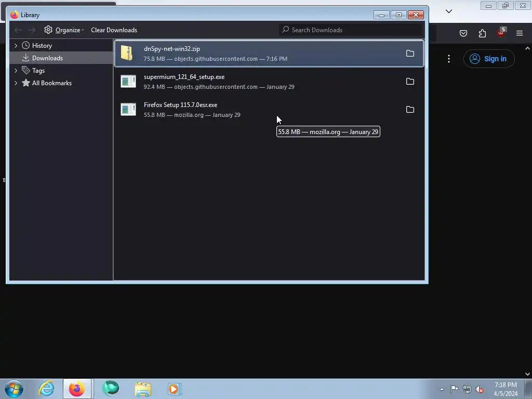Show Firefox Setup 115.7.0esr.exe in folder
This screenshot has width=532, height=399.
pos(410,110)
